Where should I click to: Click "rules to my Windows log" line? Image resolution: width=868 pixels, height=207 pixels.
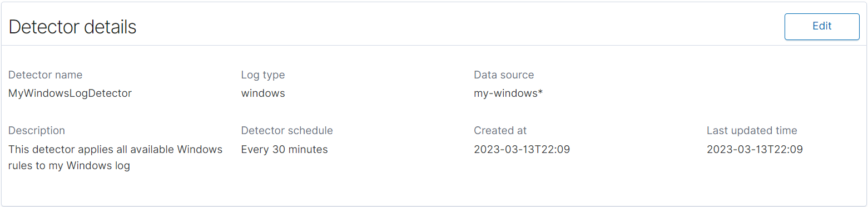(x=70, y=166)
